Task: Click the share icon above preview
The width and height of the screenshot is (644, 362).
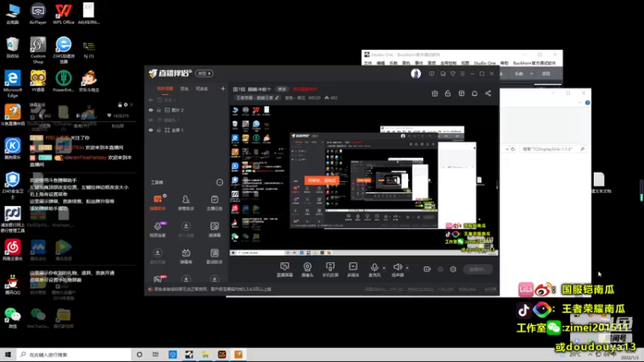Action: click(x=488, y=93)
